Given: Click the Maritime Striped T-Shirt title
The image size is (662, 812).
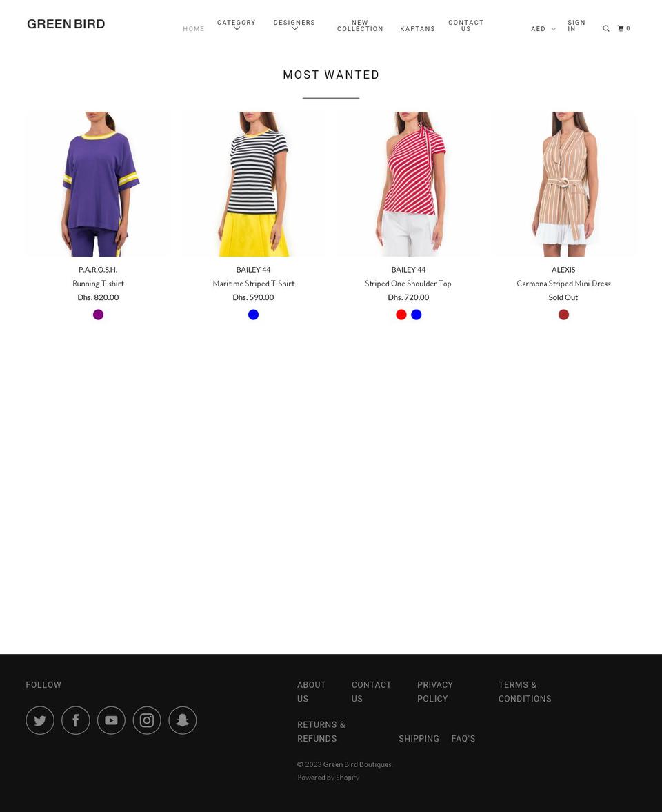Looking at the screenshot, I should pyautogui.click(x=253, y=284).
